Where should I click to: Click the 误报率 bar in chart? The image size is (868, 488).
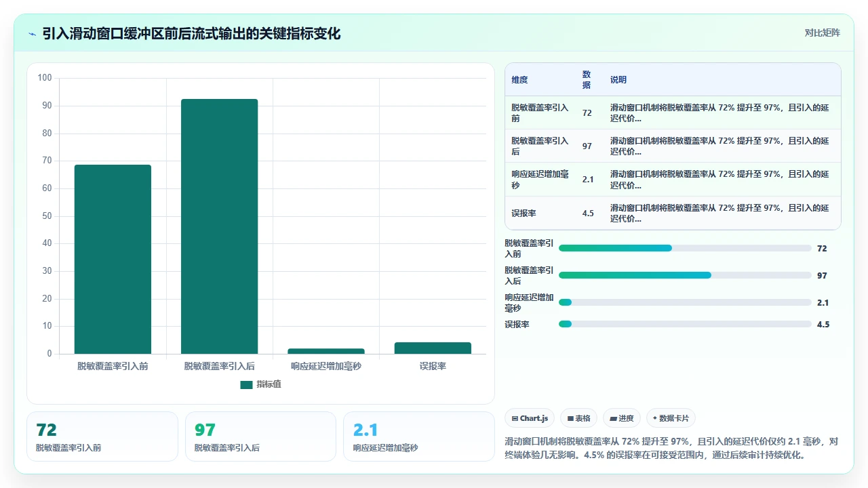pos(433,348)
